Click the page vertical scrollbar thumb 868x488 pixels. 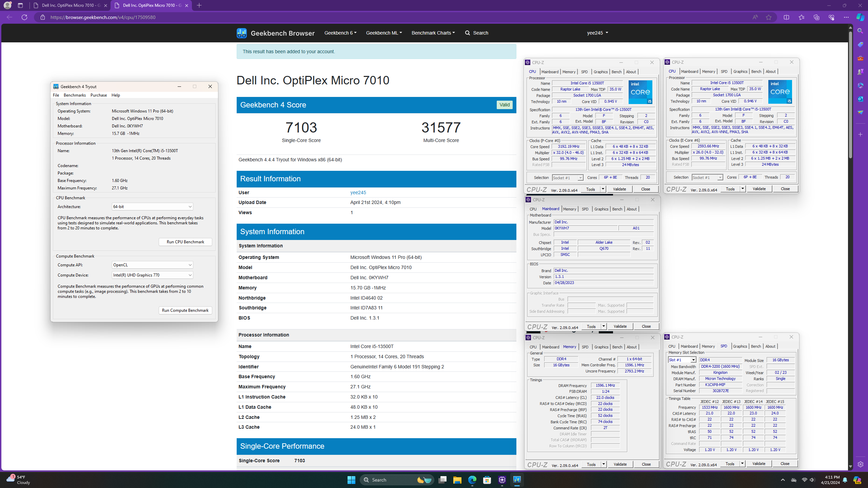[x=850, y=95]
